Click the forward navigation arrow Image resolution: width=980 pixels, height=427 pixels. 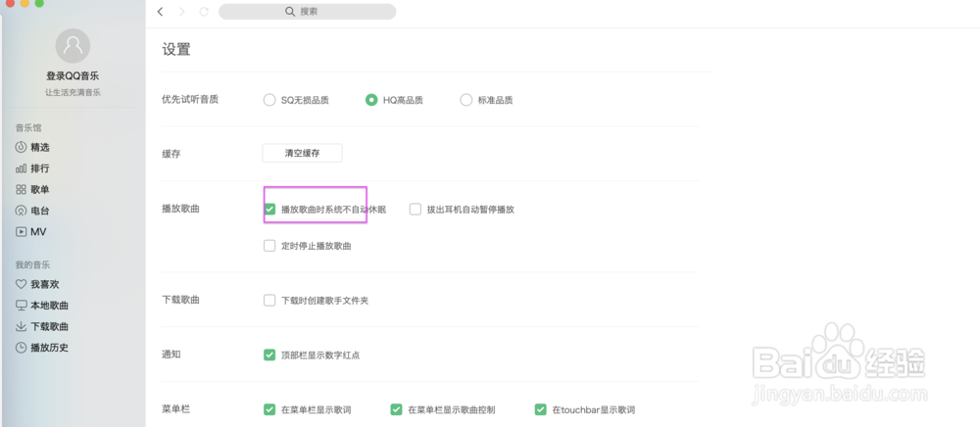click(182, 12)
